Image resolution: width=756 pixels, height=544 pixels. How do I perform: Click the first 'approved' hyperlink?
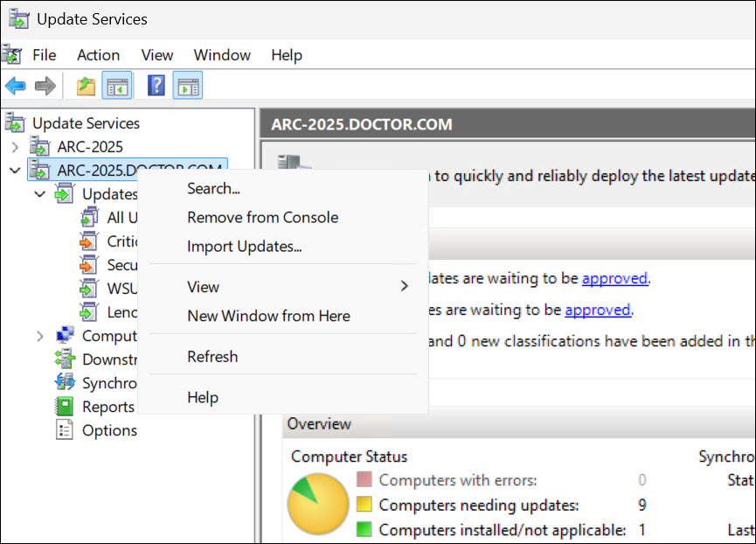pyautogui.click(x=614, y=279)
